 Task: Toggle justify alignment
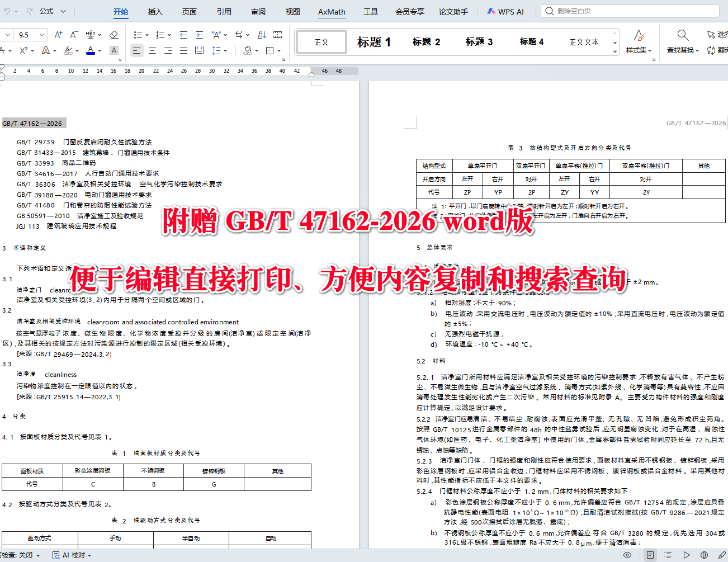tap(183, 50)
